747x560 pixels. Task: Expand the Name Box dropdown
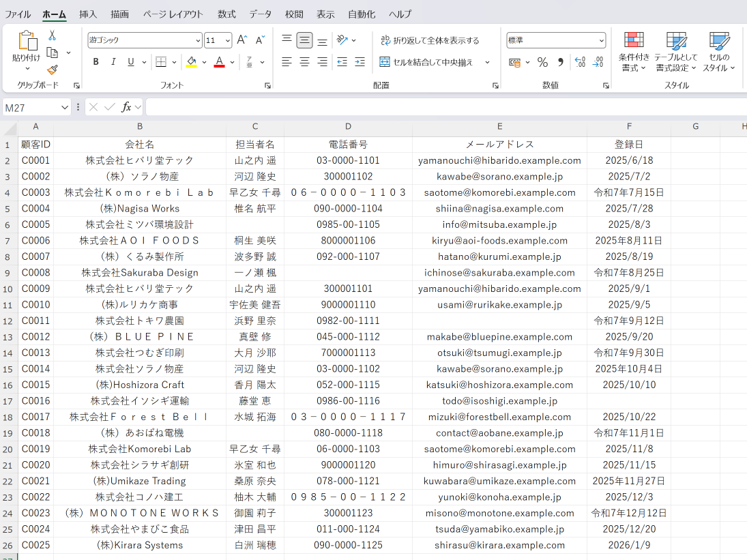[65, 108]
